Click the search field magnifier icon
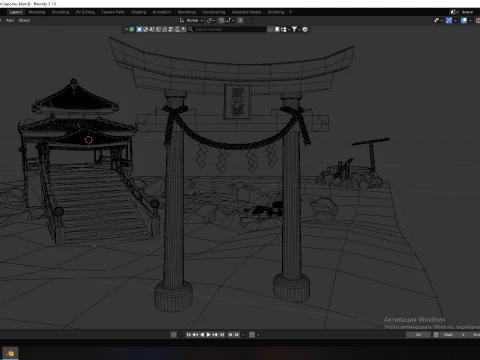This screenshot has width=480, height=360. [190, 29]
